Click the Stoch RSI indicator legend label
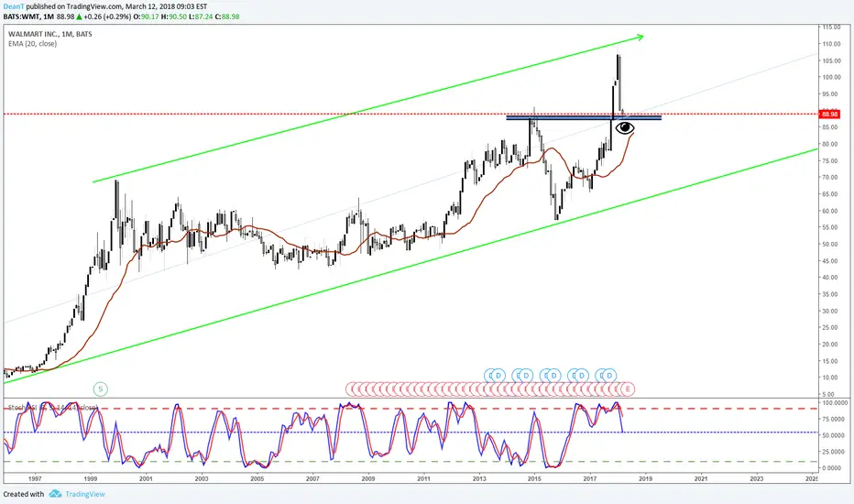 tap(52, 408)
